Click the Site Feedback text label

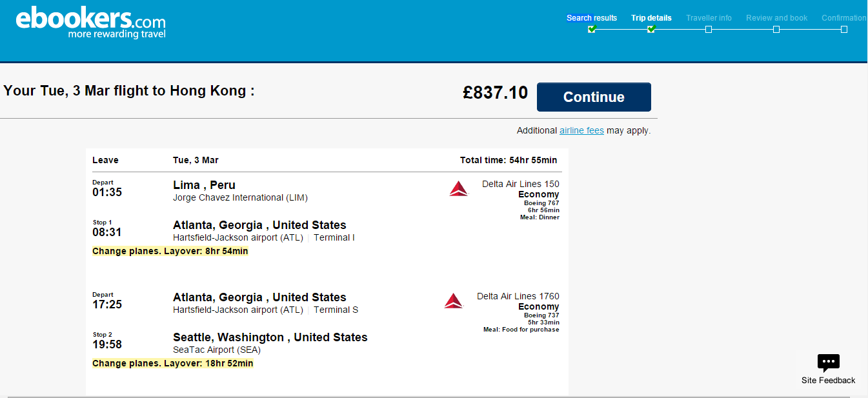click(828, 380)
